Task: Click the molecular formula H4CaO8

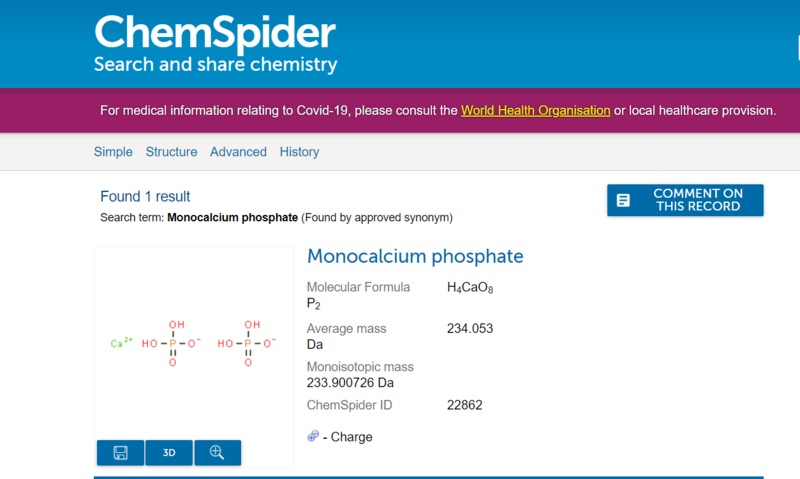Action: (470, 288)
